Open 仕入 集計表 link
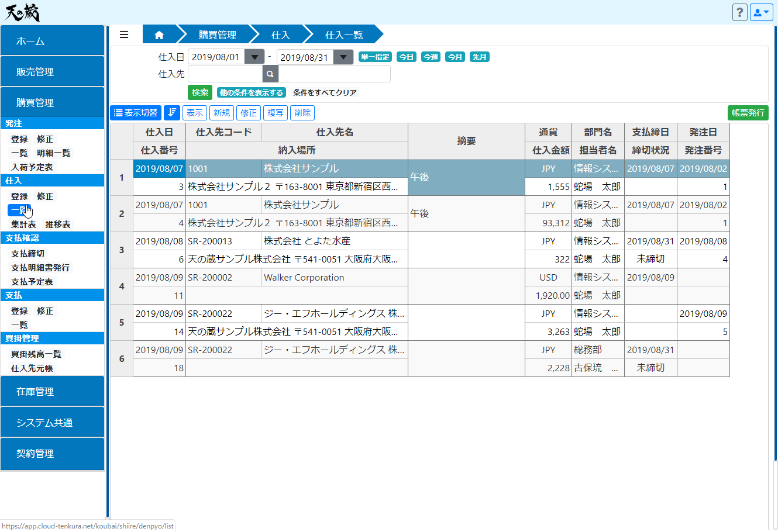Image resolution: width=778 pixels, height=532 pixels. pyautogui.click(x=23, y=224)
